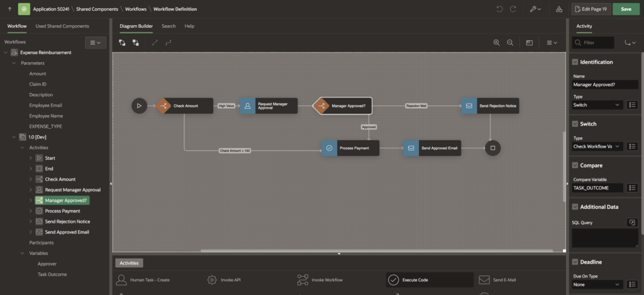Click the zoom in magnifier icon
The width and height of the screenshot is (644, 295).
coord(496,43)
